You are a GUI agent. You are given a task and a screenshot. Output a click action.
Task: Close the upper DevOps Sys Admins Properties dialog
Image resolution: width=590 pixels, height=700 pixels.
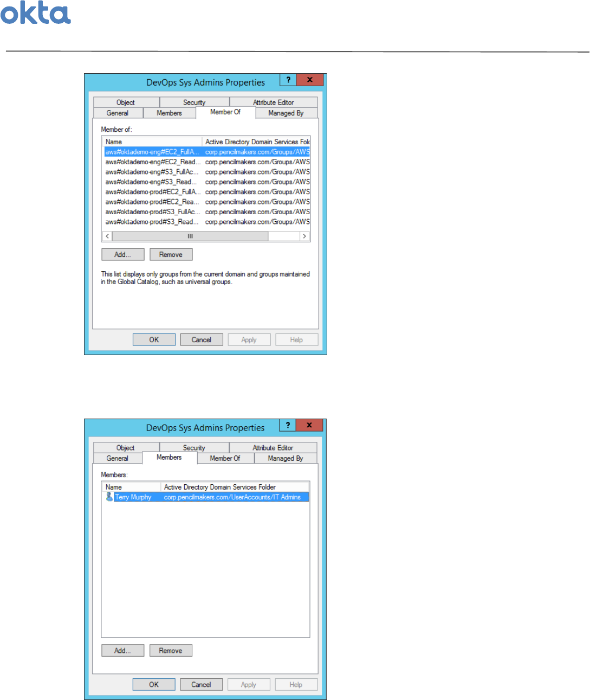pos(310,80)
